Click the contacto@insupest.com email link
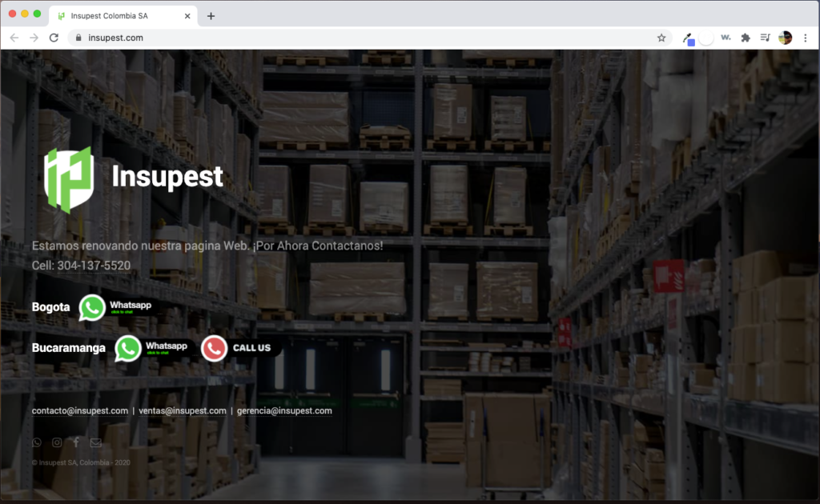 [80, 410]
